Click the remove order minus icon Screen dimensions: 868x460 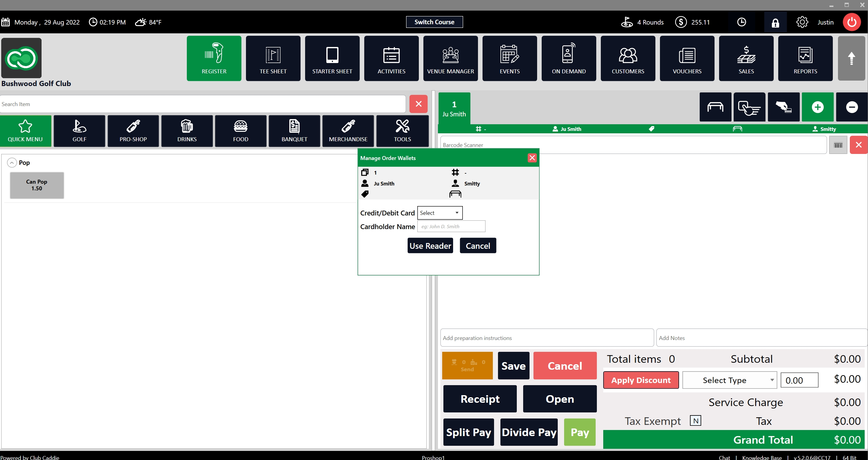coord(852,107)
